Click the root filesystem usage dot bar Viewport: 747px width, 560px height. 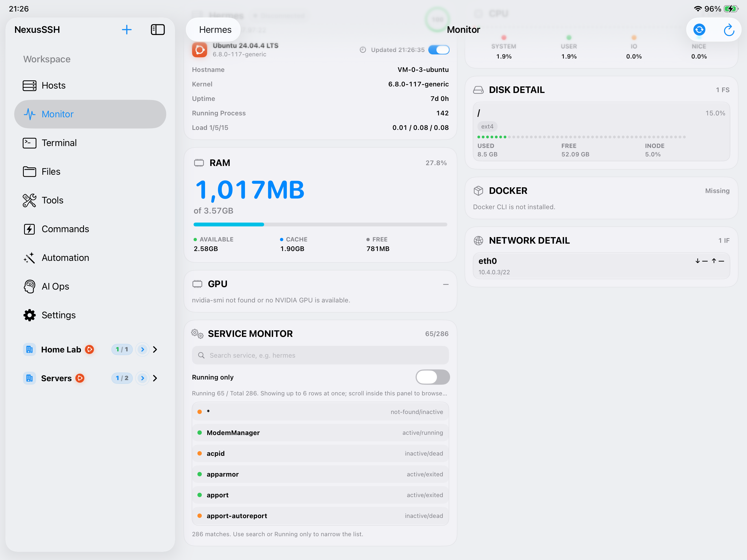point(581,137)
